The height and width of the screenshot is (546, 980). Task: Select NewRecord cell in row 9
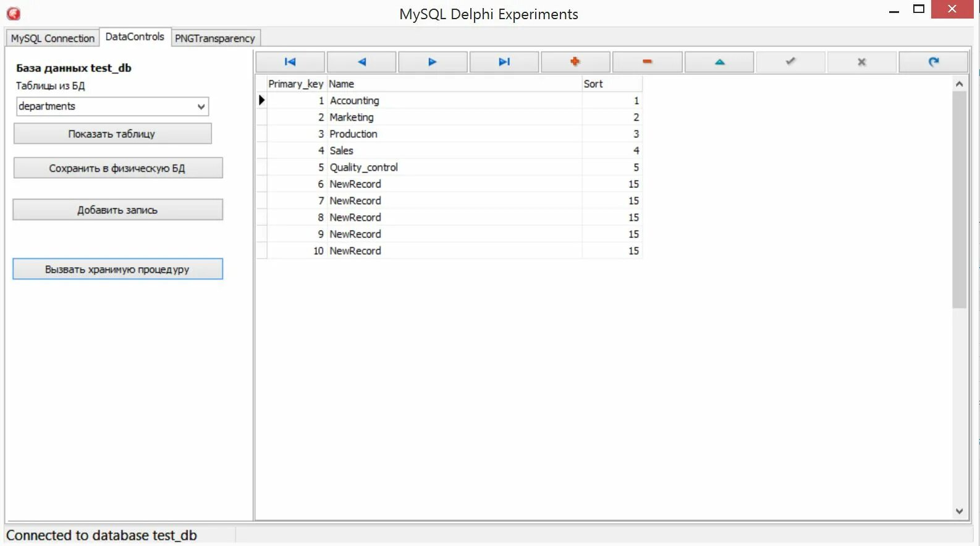click(454, 234)
